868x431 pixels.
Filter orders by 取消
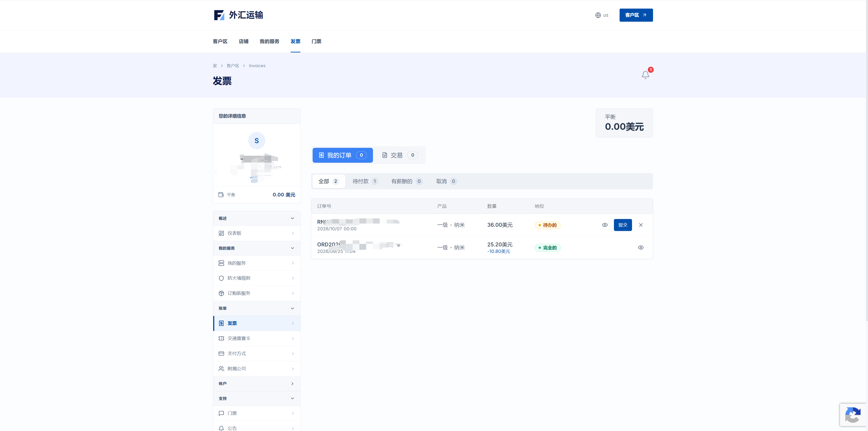coord(446,181)
